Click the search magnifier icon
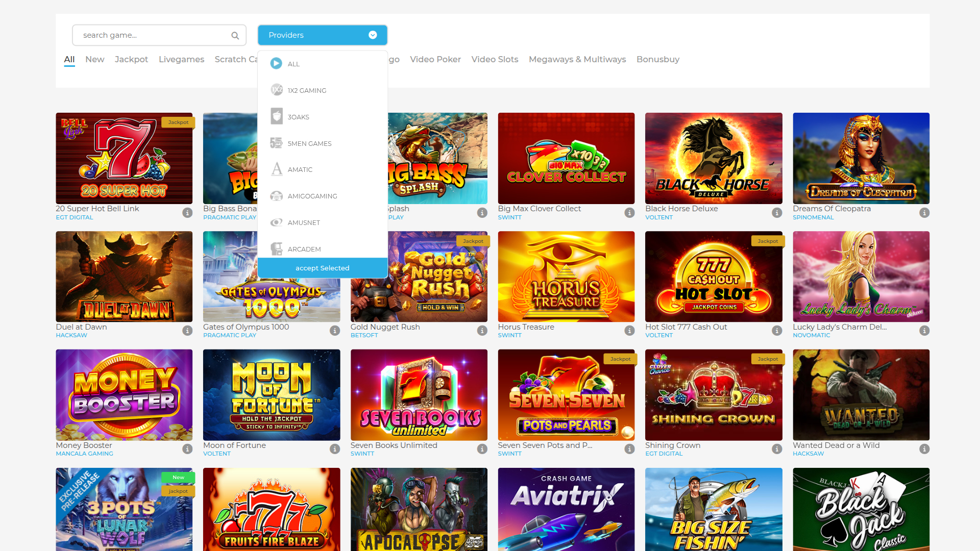The width and height of the screenshot is (980, 551). click(x=235, y=35)
